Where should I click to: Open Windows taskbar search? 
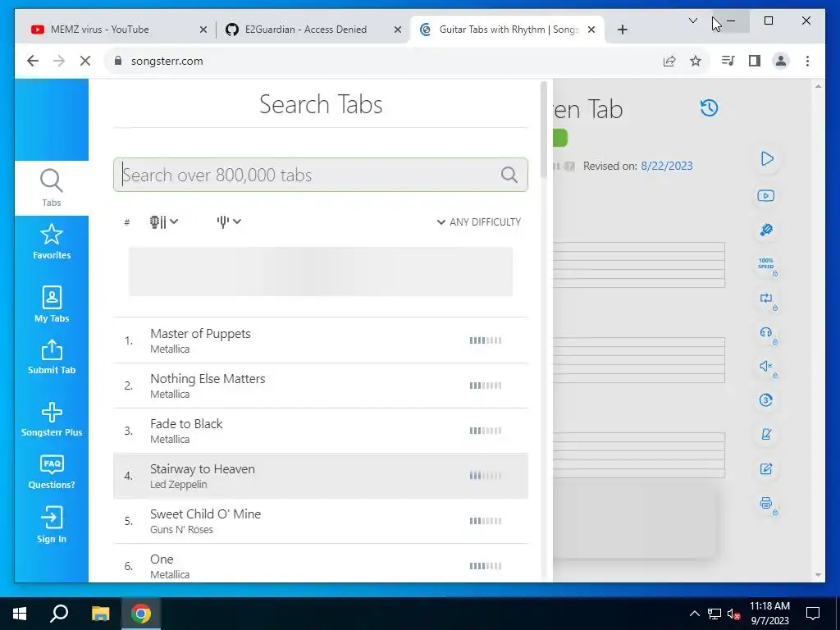point(59,614)
